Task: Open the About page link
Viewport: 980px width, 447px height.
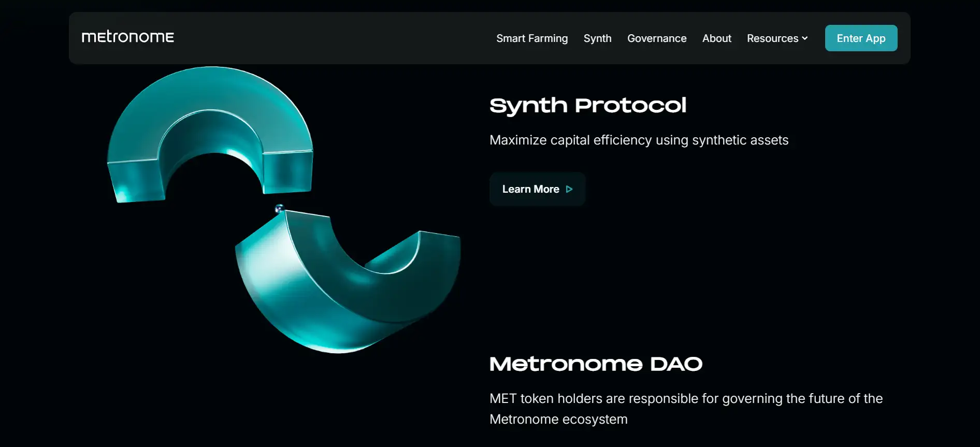Action: [716, 38]
